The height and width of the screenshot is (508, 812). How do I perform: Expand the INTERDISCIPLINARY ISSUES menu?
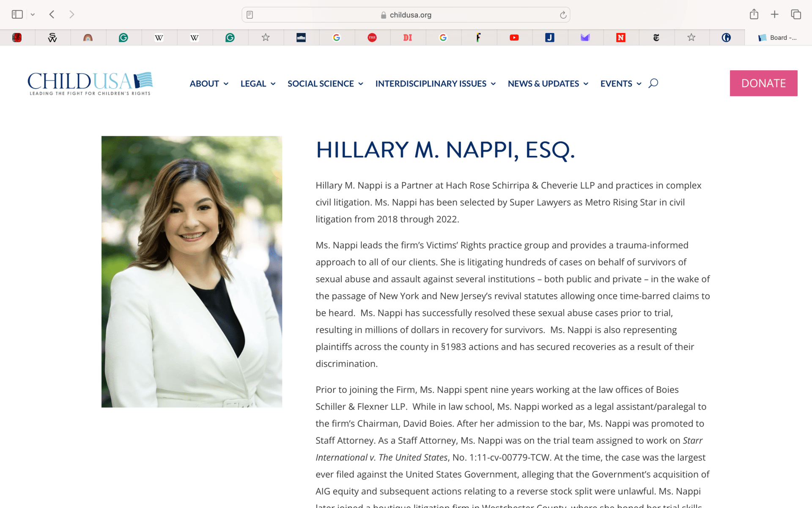pyautogui.click(x=435, y=83)
